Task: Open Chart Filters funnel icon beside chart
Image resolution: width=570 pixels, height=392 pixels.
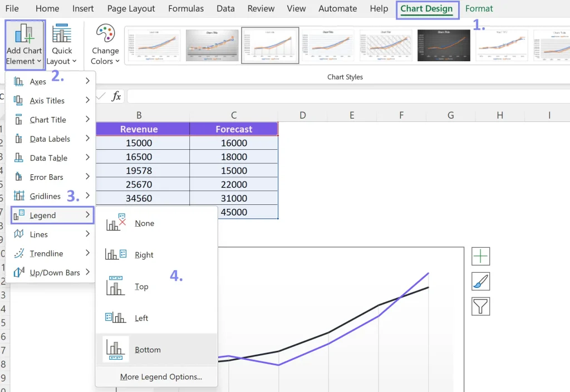Action: (480, 306)
